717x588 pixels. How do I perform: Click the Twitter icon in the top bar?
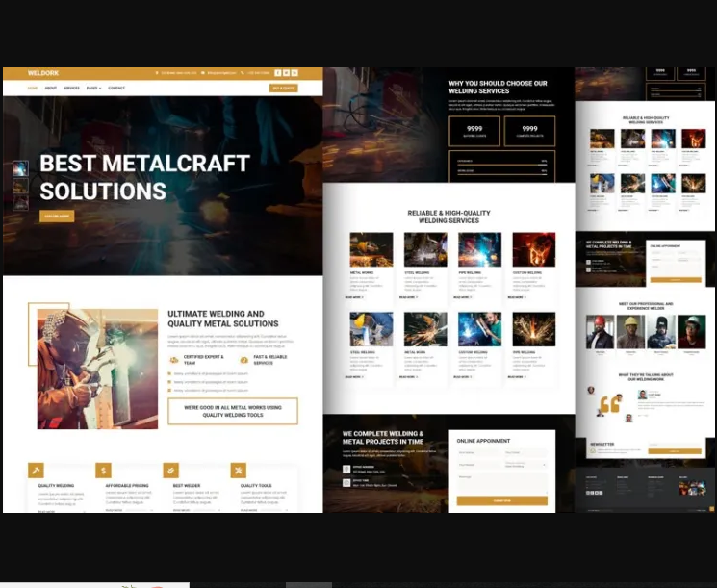[285, 73]
